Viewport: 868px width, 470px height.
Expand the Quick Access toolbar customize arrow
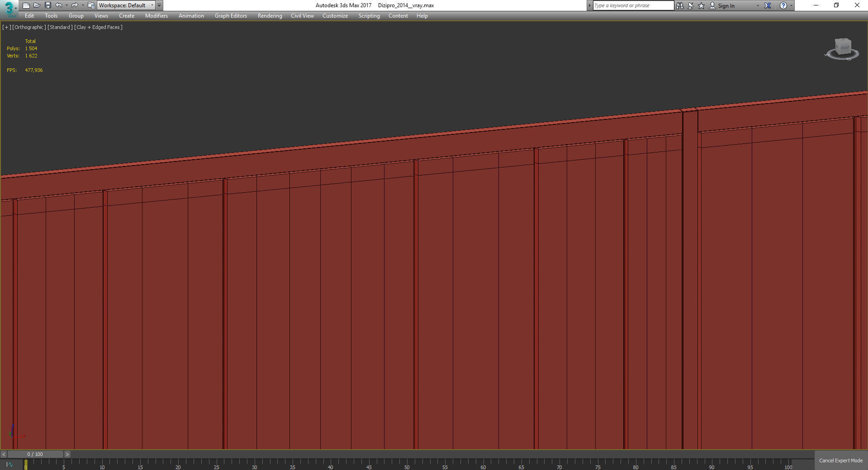pos(159,5)
